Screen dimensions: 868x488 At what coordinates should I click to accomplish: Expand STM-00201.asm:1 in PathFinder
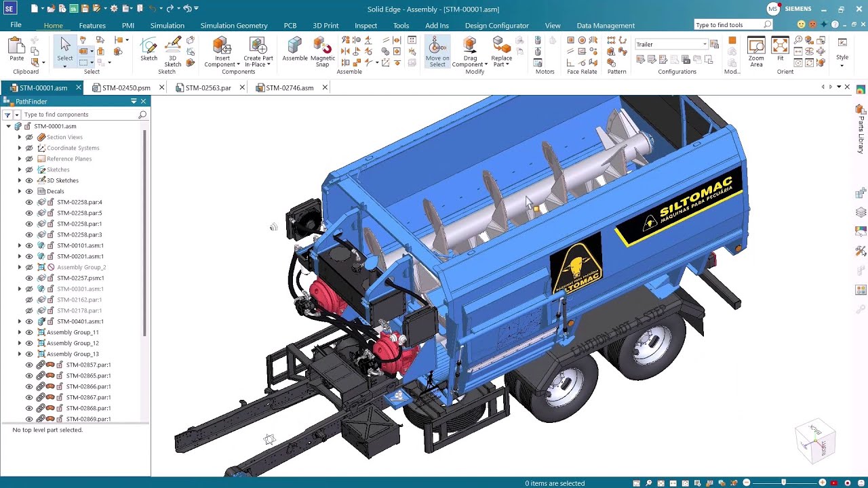tap(20, 256)
